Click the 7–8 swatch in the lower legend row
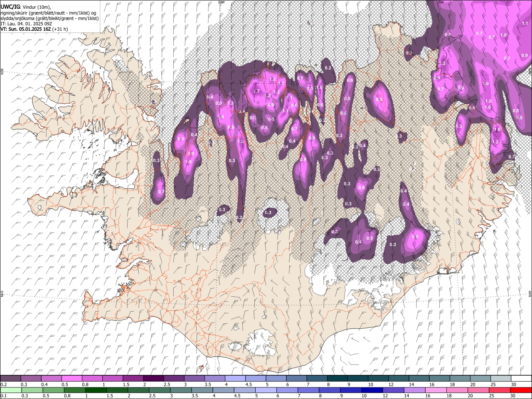 (308, 390)
